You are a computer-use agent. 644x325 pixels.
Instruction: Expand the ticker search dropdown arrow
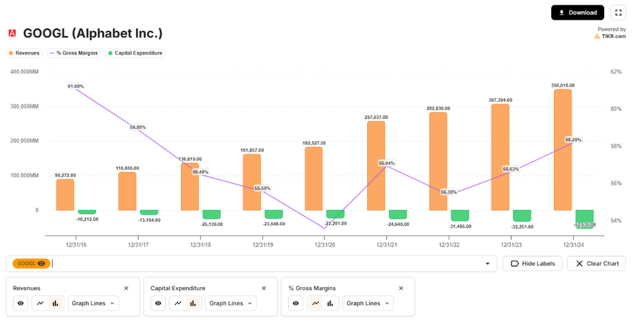point(488,263)
